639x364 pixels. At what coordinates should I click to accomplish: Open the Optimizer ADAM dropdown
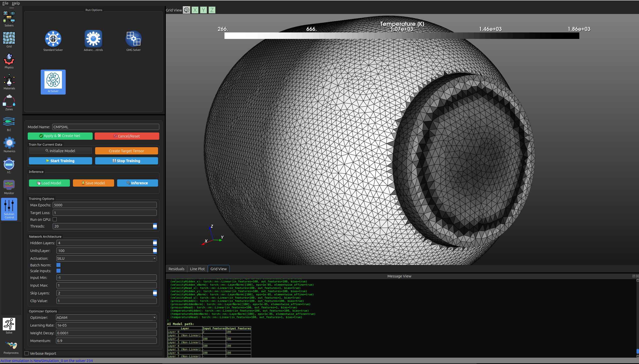click(106, 318)
